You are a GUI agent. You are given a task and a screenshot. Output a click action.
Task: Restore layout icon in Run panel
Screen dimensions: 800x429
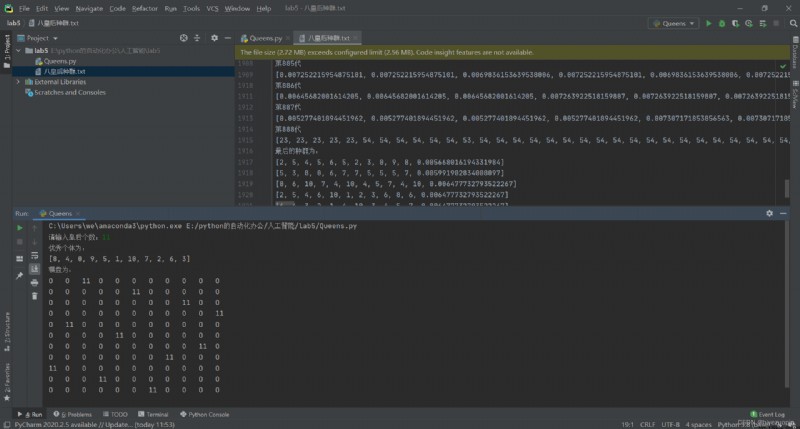click(x=19, y=259)
